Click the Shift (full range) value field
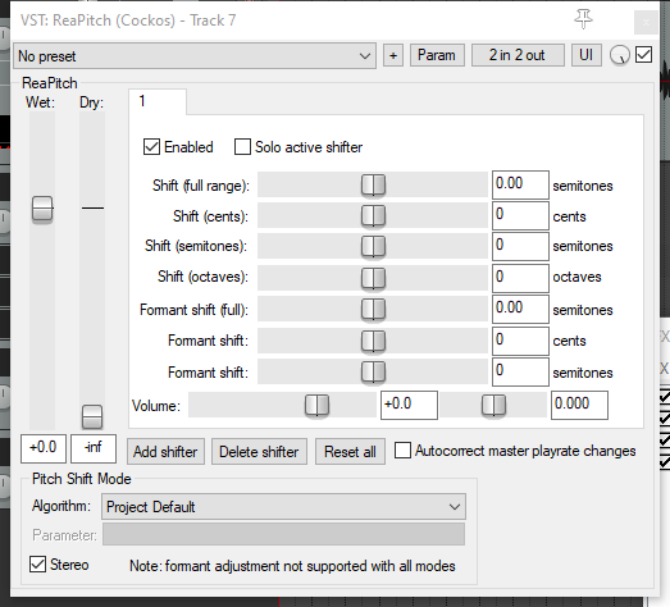Screen dimensions: 670x607 520,185
